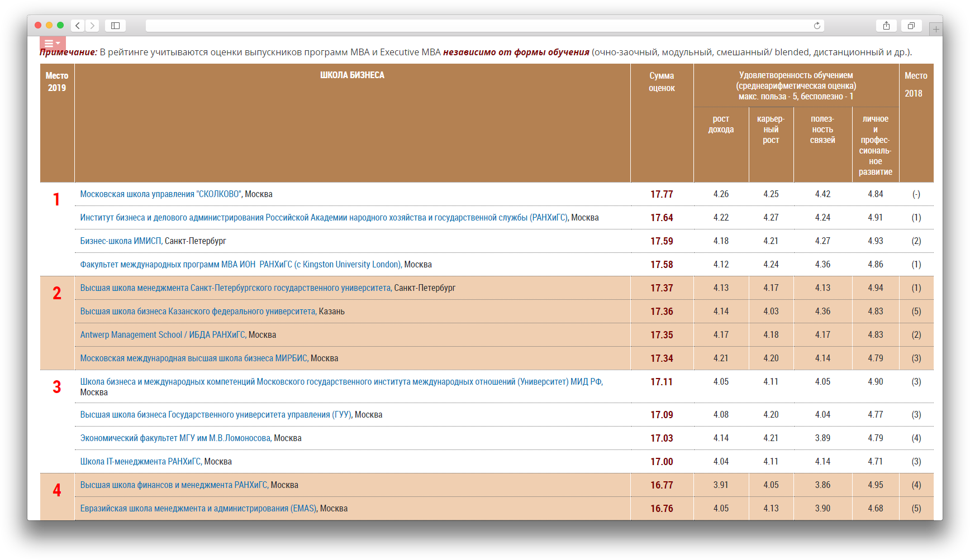Open МГИМО Школа бизнеса link
Viewport: 970px width, 560px height.
[341, 382]
